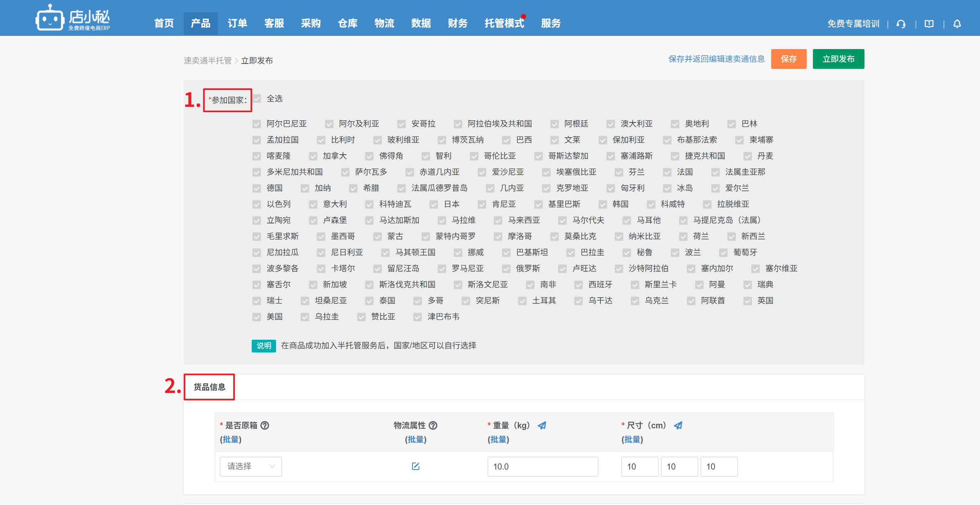980x505 pixels.
Task: Click the help icon beside 是否原箱
Action: click(x=265, y=425)
